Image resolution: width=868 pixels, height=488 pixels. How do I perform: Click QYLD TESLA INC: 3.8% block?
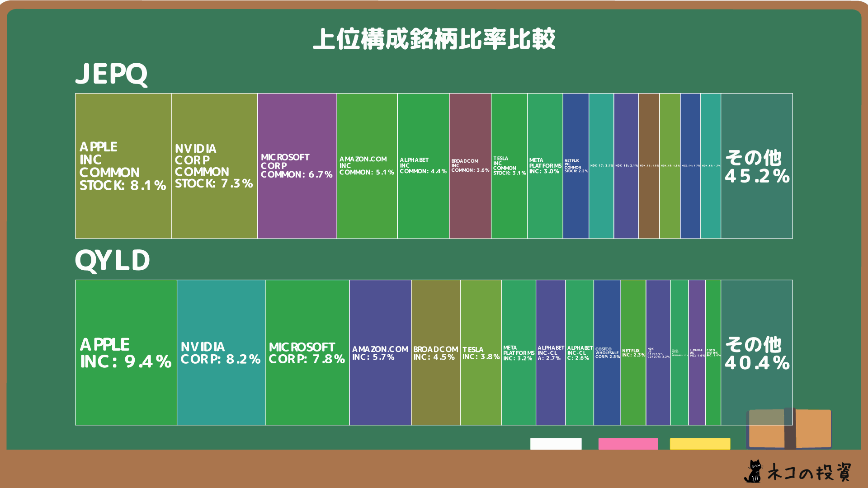[481, 352]
